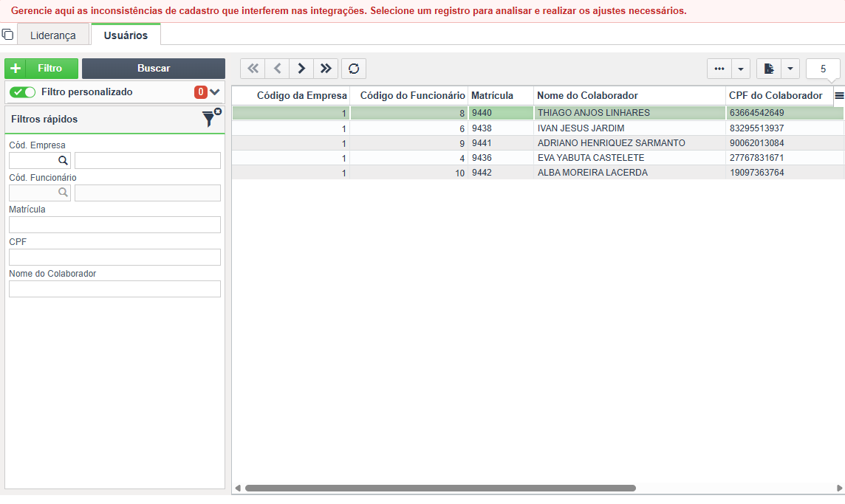845x504 pixels.
Task: Sort by Matrícula column header
Action: tap(501, 96)
